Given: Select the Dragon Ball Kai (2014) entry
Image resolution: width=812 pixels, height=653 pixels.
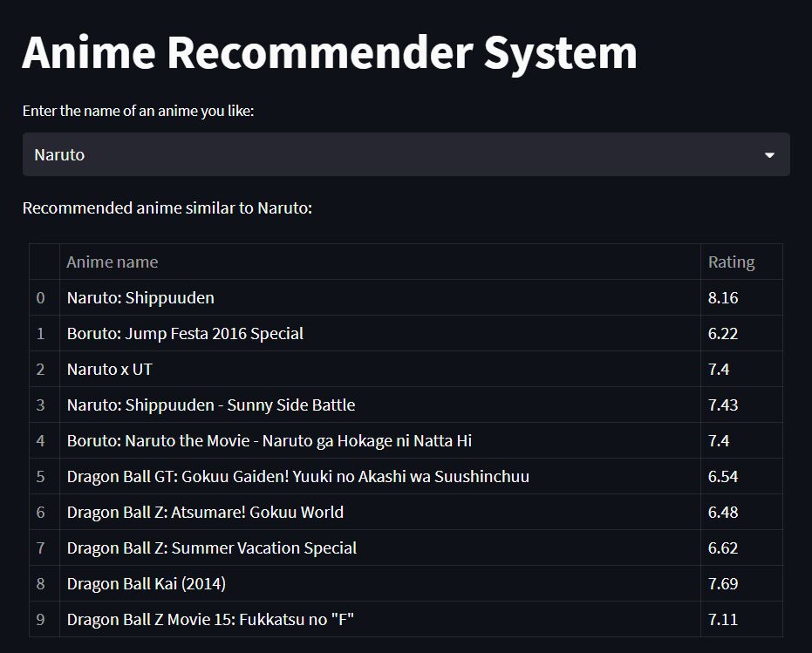Looking at the screenshot, I should click(x=147, y=583).
